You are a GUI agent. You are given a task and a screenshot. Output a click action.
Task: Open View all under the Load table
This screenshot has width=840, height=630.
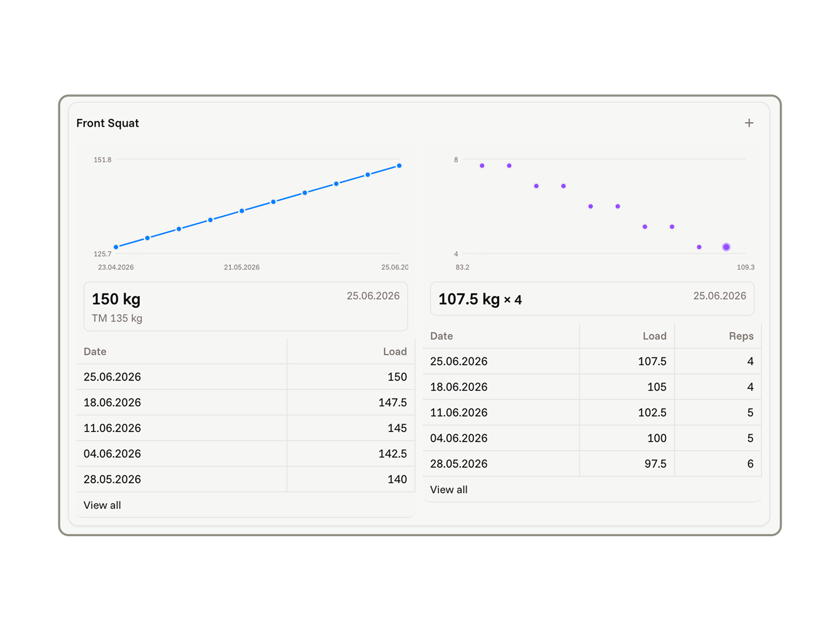(102, 505)
